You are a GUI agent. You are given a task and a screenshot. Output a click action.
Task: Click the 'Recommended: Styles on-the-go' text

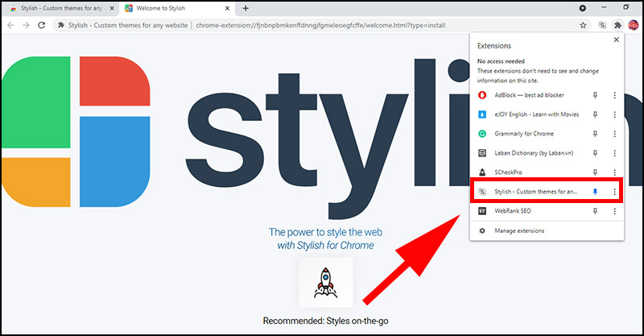tap(326, 321)
